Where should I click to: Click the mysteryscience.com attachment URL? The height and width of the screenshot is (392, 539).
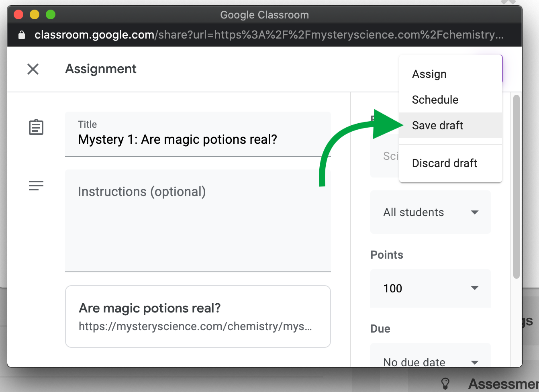coord(195,326)
